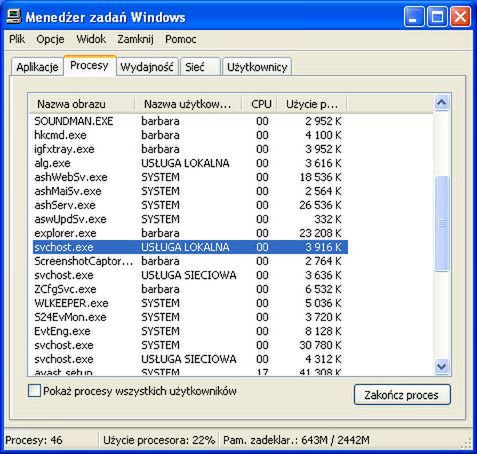Image resolution: width=477 pixels, height=454 pixels.
Task: Click the process list scrollbar thumb
Action: pos(442,223)
